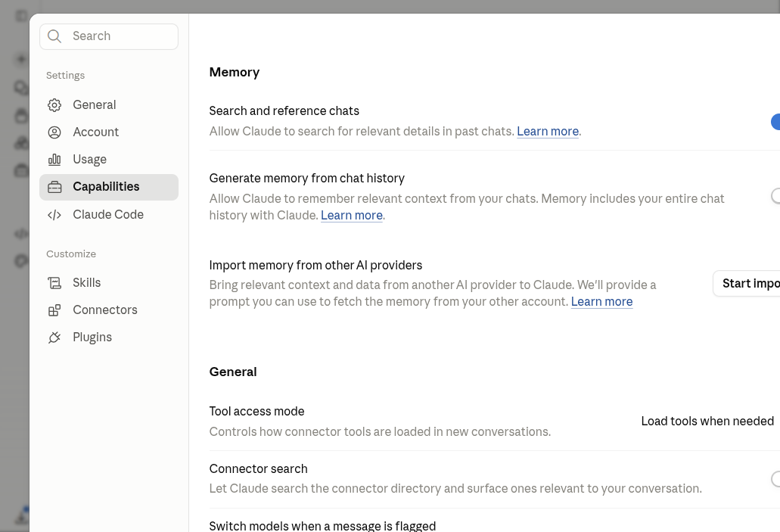This screenshot has height=532, width=780.
Task: Click the 'Switch models when a message is flagged' text
Action: pyautogui.click(x=322, y=525)
